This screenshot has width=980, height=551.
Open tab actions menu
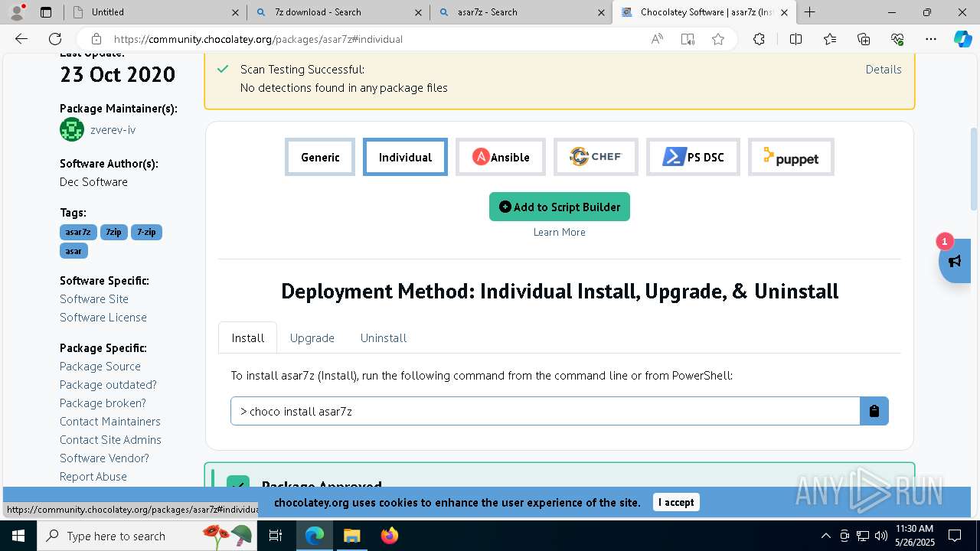(x=46, y=12)
